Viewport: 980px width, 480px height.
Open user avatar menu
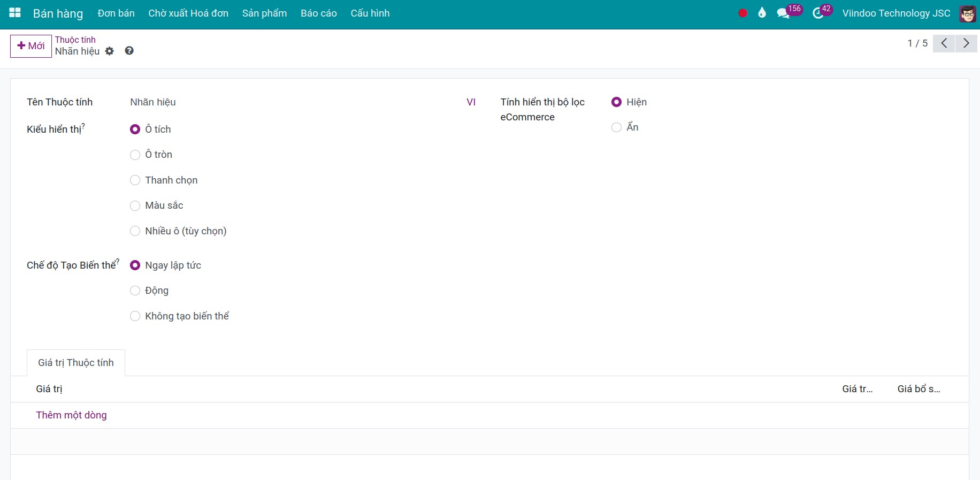967,13
